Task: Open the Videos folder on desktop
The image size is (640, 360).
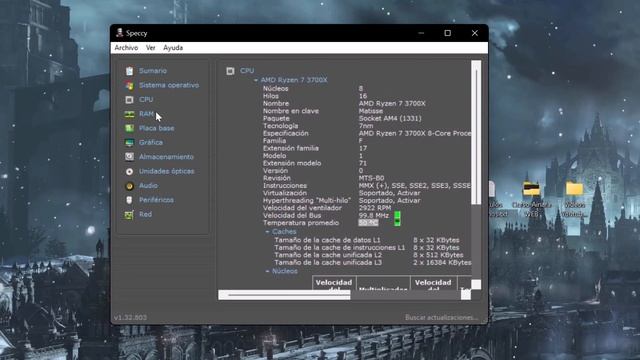Action: (x=574, y=189)
